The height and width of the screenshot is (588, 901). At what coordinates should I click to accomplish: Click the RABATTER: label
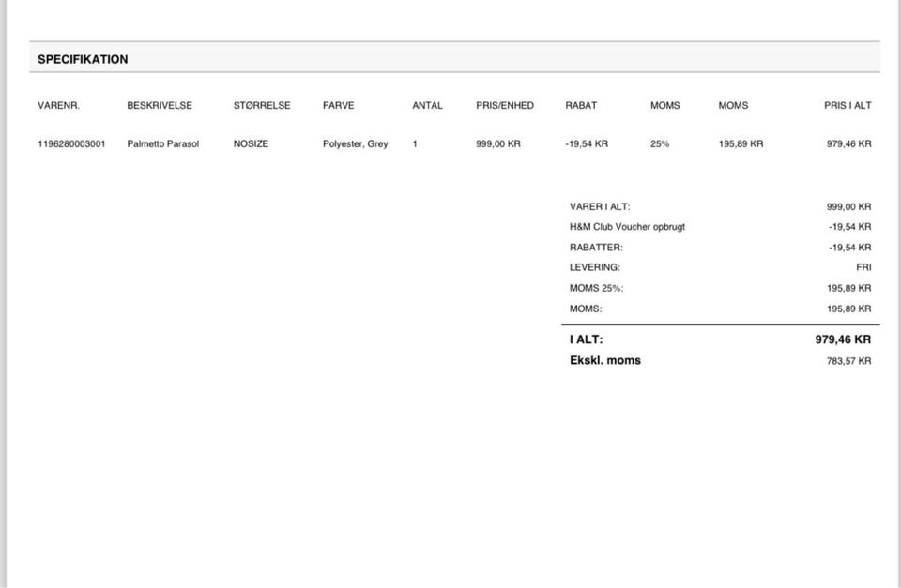coord(597,248)
